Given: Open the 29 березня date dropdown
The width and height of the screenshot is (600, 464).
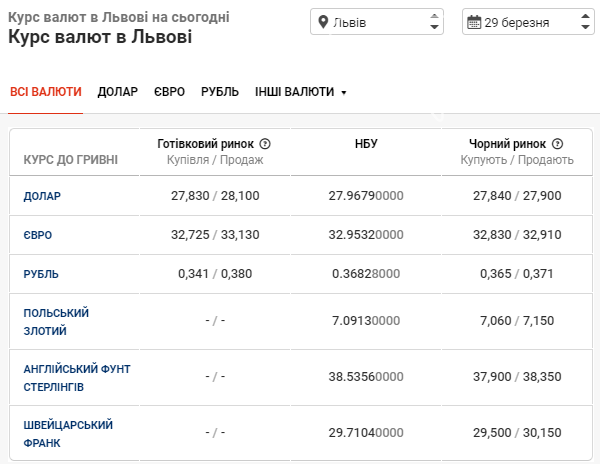Looking at the screenshot, I should (x=527, y=22).
